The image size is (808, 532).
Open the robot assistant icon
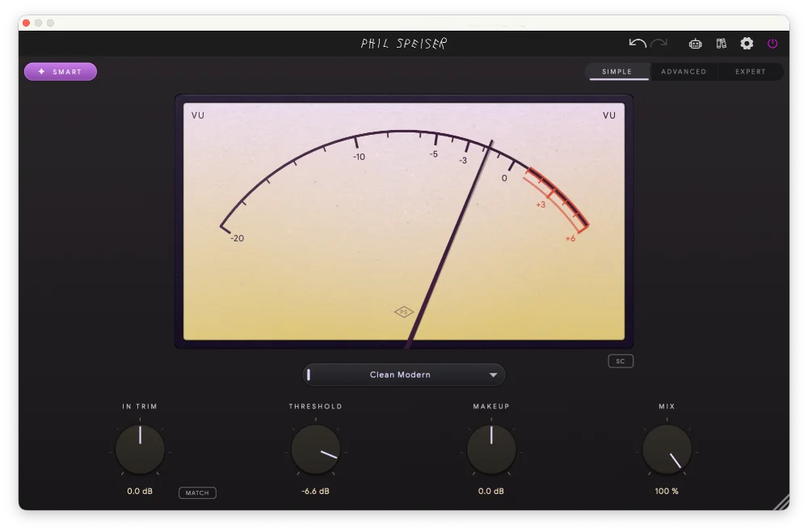(x=695, y=44)
